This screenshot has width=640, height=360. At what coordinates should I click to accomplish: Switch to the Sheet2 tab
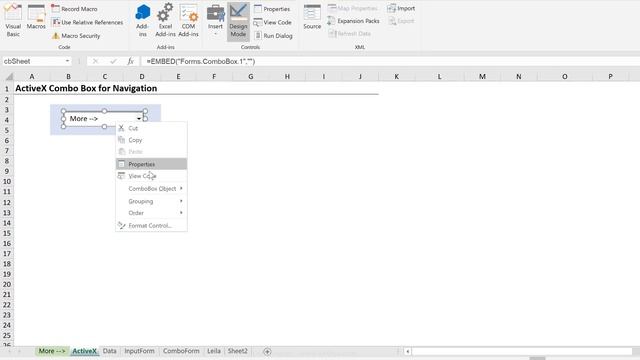click(238, 351)
